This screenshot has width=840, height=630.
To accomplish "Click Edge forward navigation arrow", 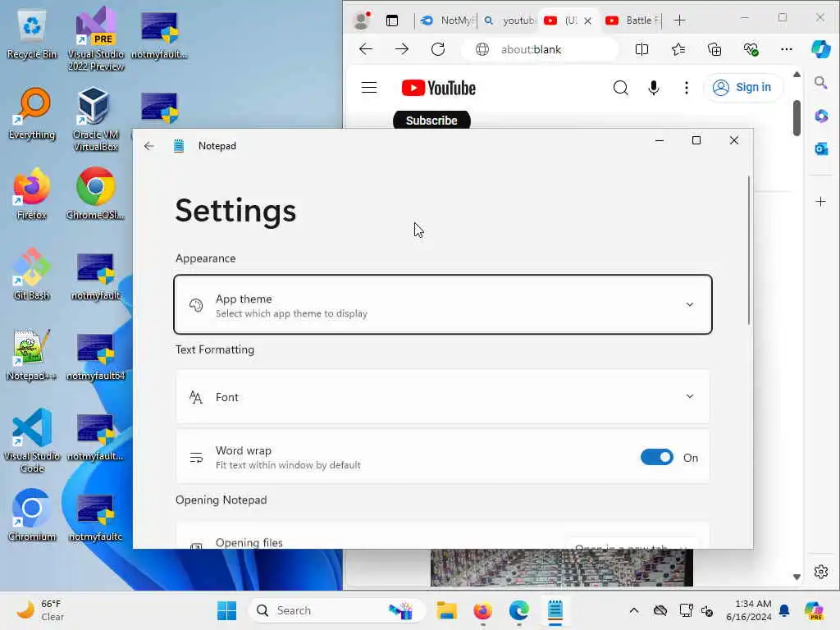I will 402,49.
